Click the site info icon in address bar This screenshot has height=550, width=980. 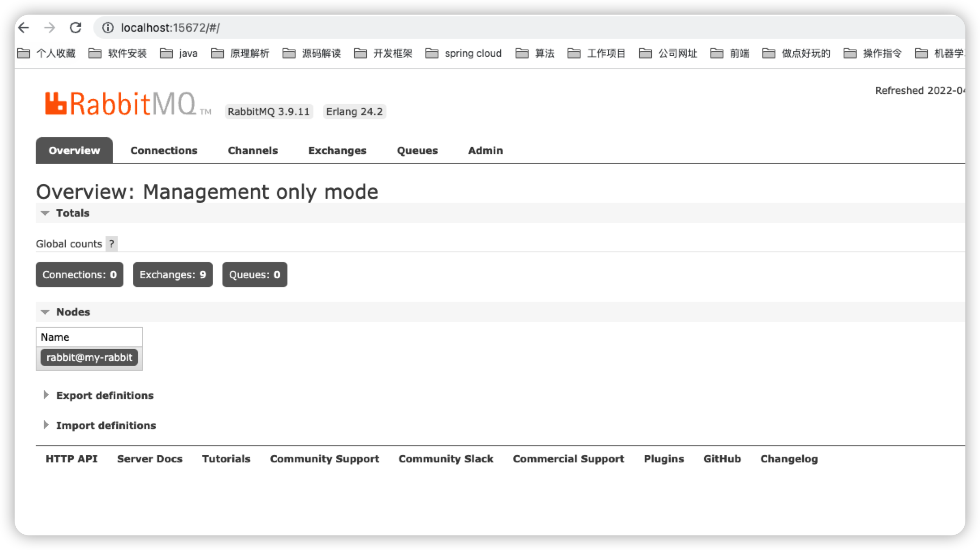pyautogui.click(x=108, y=28)
